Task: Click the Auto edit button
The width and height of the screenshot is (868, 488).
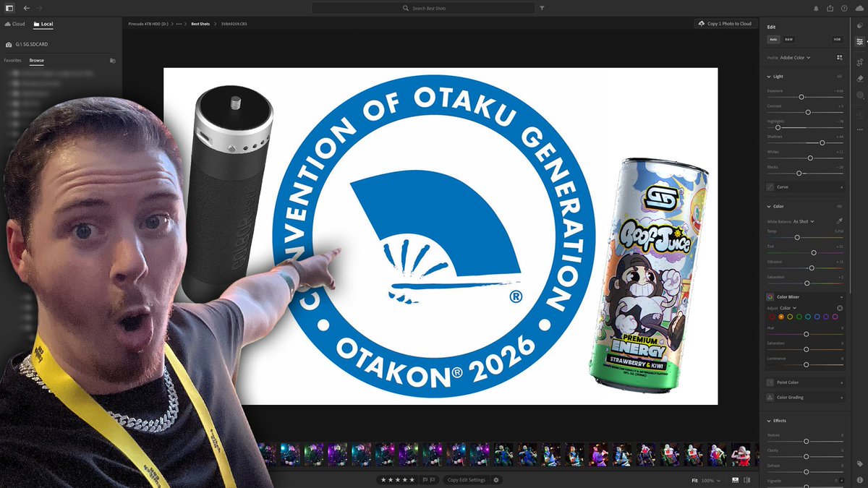Action: click(x=773, y=39)
